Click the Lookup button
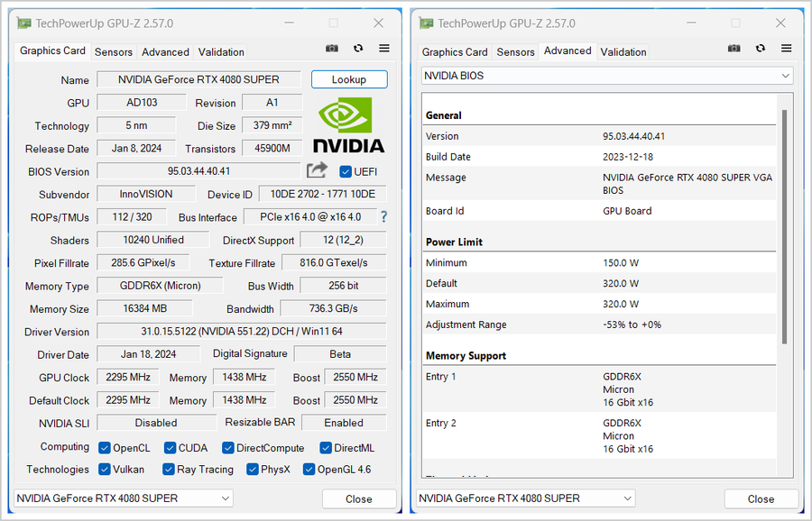812x521 pixels. point(349,79)
